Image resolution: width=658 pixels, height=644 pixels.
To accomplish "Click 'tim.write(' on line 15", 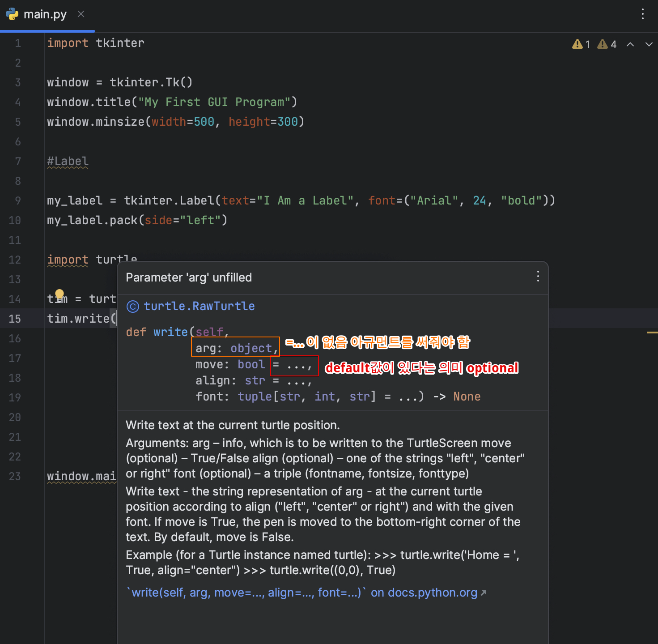I will pos(82,319).
